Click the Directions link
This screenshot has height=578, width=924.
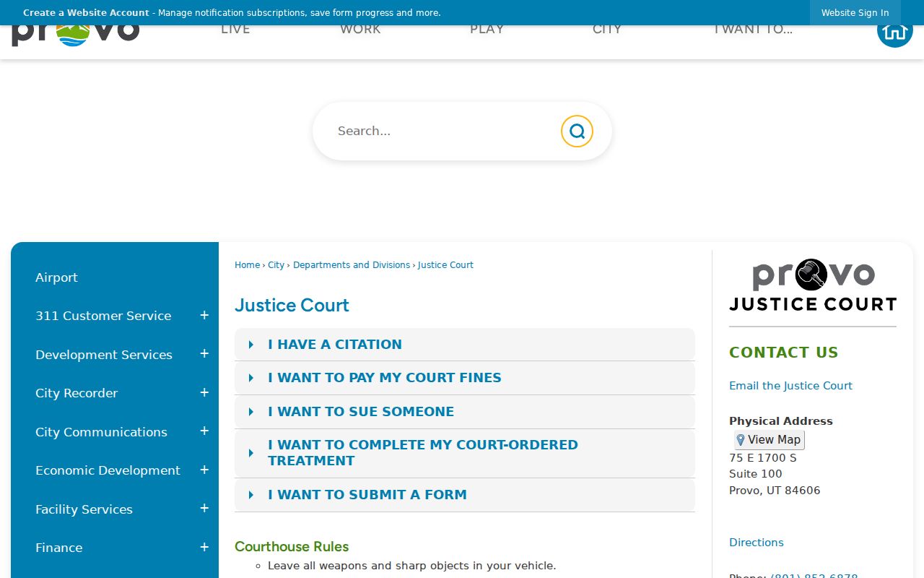pos(757,543)
